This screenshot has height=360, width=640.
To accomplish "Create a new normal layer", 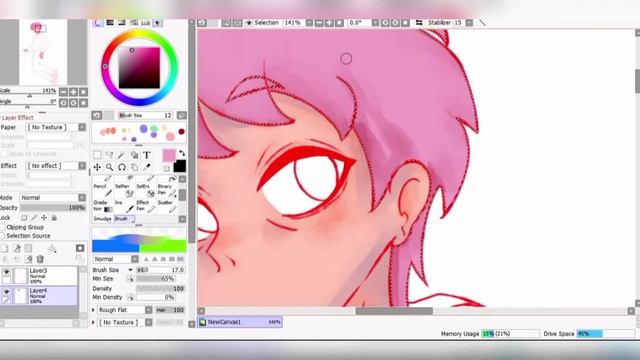I will click(5, 248).
